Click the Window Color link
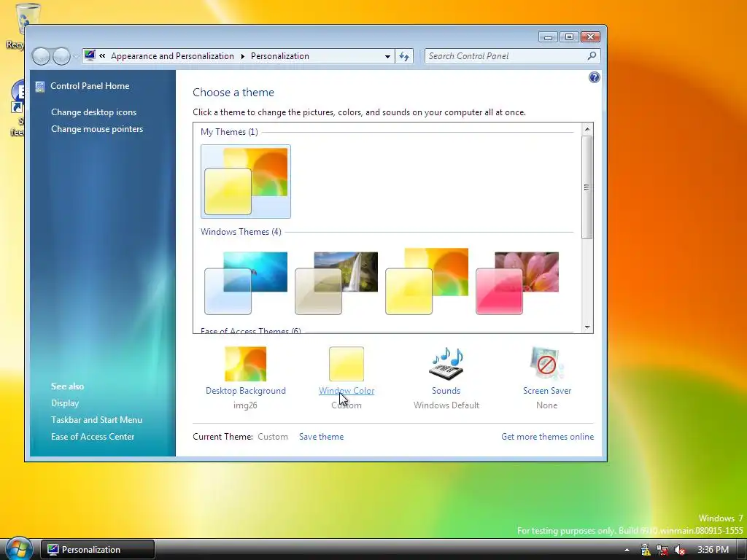 [347, 391]
